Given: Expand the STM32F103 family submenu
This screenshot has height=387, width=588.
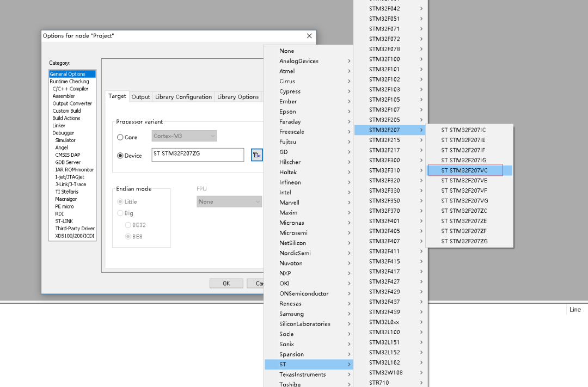Looking at the screenshot, I should click(x=390, y=90).
